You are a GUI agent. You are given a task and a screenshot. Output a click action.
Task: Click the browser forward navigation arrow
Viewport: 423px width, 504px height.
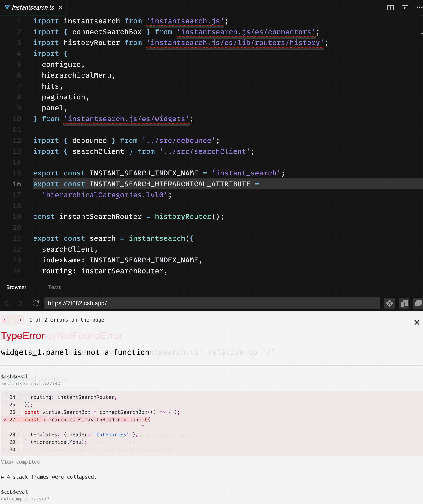click(21, 303)
